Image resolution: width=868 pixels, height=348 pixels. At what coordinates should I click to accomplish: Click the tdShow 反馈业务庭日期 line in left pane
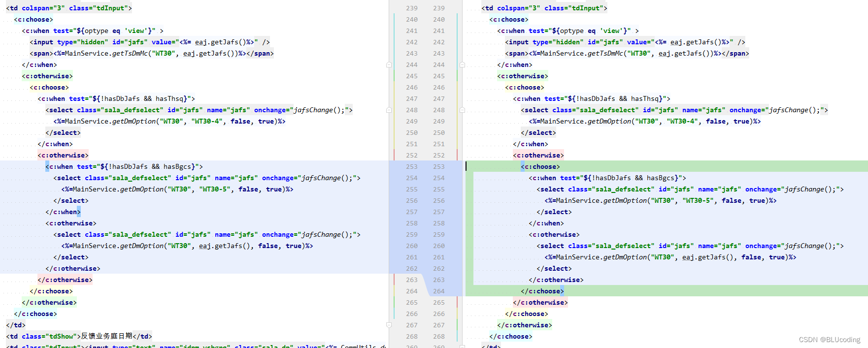pyautogui.click(x=79, y=336)
